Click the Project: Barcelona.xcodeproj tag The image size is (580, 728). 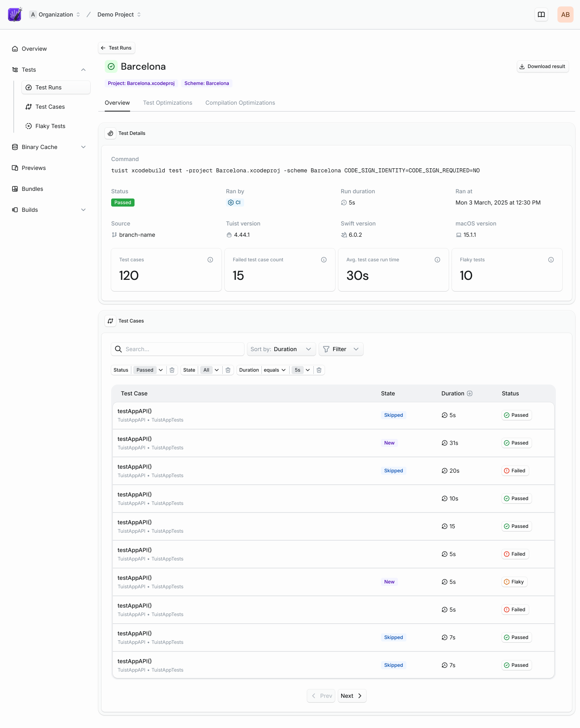point(141,83)
